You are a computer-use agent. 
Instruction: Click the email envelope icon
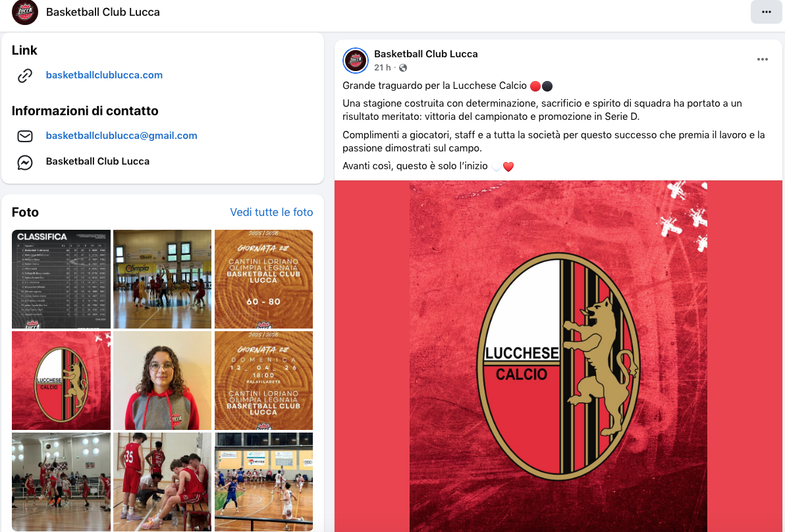click(x=25, y=136)
